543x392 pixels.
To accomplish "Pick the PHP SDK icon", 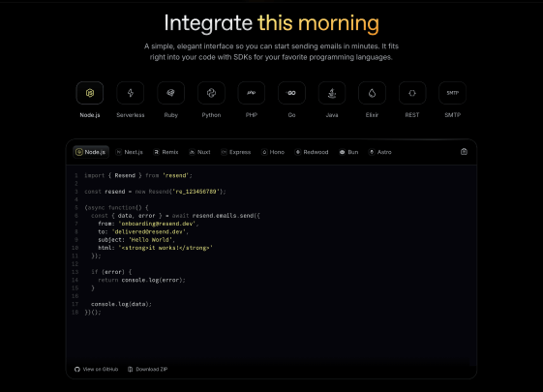I will tap(252, 93).
